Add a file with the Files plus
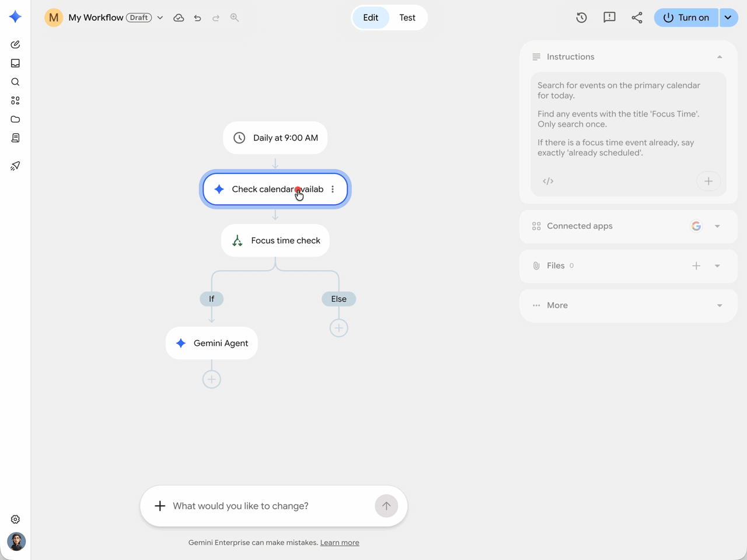 pos(696,266)
